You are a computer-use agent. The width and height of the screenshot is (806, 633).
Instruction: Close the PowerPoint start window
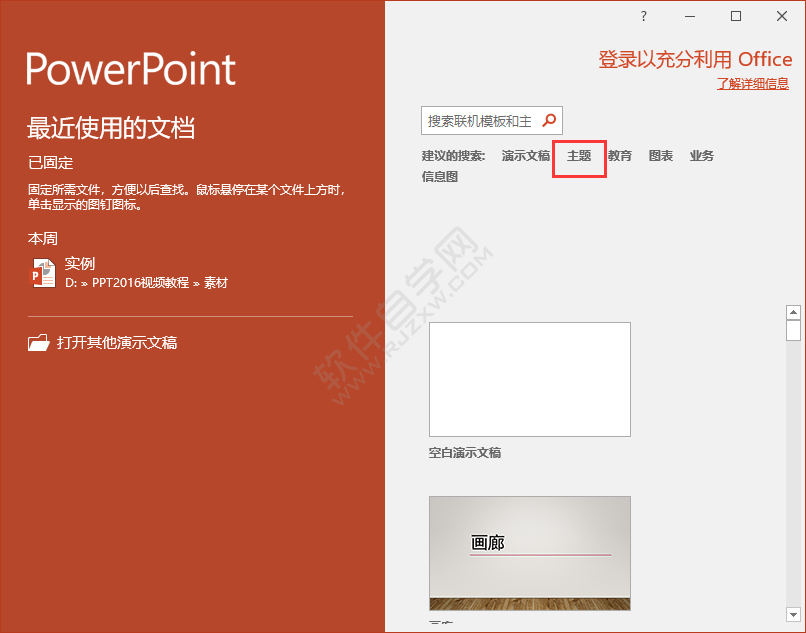coord(782,16)
